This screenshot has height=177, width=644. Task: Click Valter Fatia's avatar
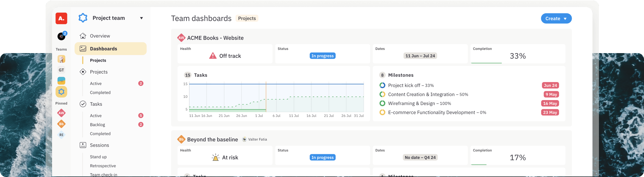244,139
